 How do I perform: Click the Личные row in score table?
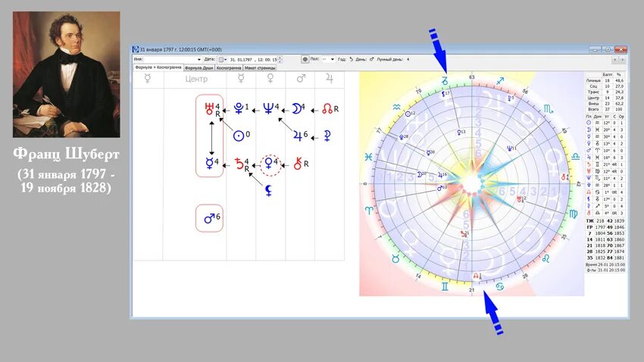tap(605, 81)
